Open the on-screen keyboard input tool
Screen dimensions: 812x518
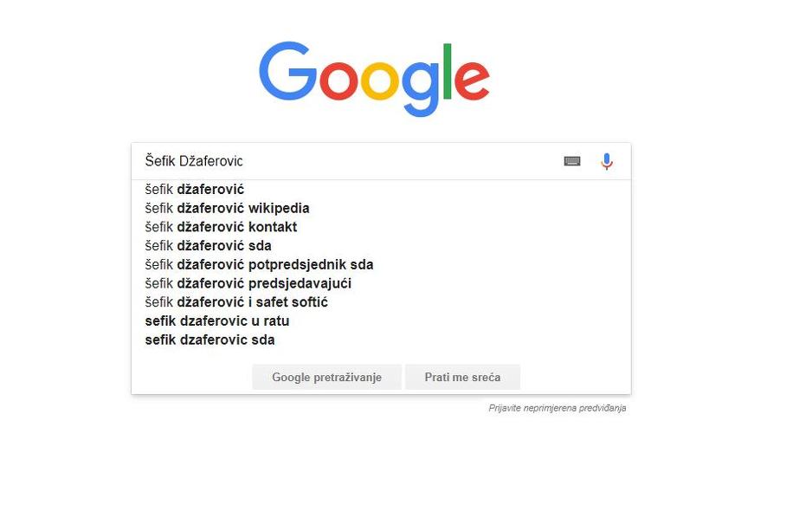[572, 161]
